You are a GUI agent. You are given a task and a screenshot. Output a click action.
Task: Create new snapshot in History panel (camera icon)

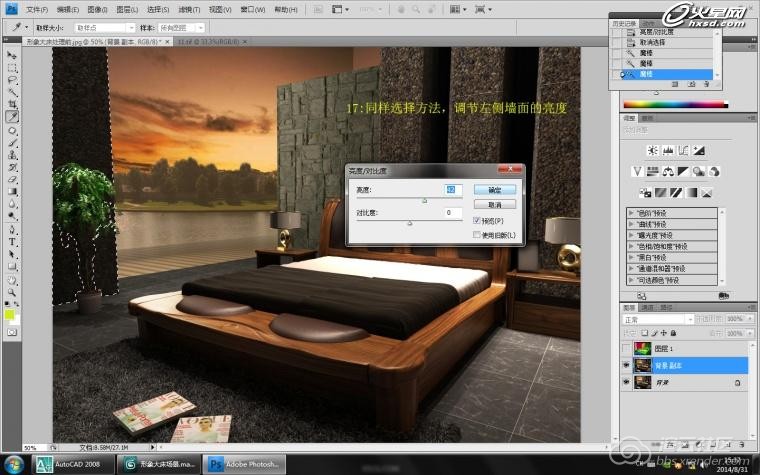pyautogui.click(x=691, y=84)
